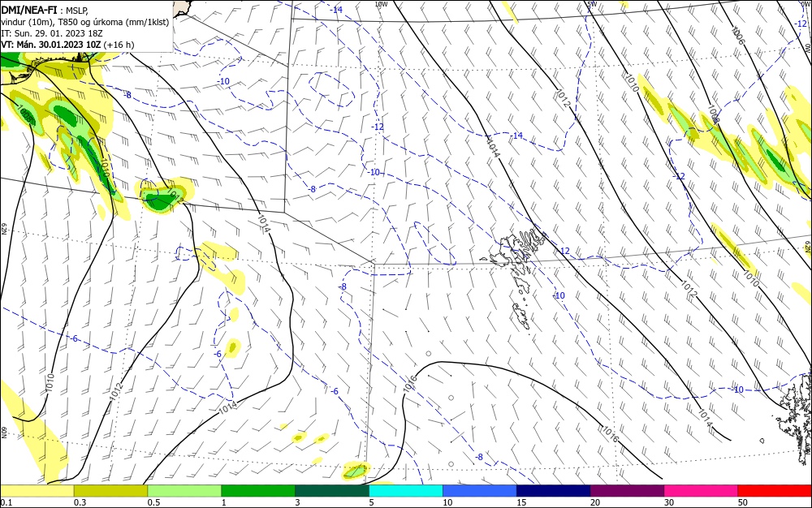Click the 'VT: Mán. 30.01.2023 10Z (+16 h)' line
812x508 pixels.
click(x=67, y=45)
